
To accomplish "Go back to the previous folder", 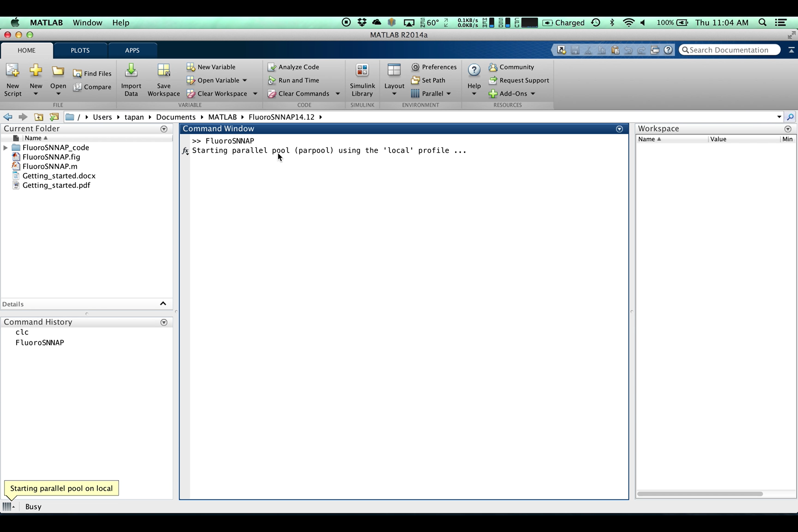I will click(x=8, y=117).
